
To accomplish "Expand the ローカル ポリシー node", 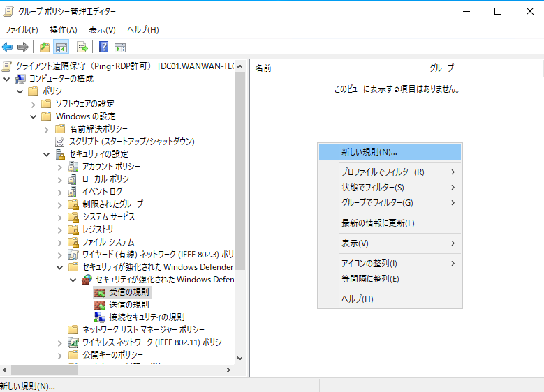I will (x=59, y=180).
